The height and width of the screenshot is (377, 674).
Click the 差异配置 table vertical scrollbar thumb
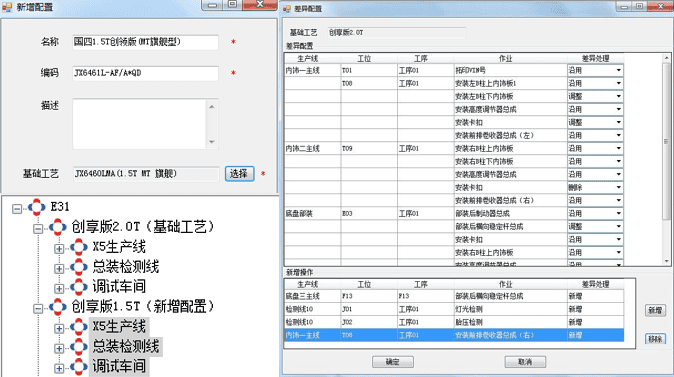tap(666, 142)
